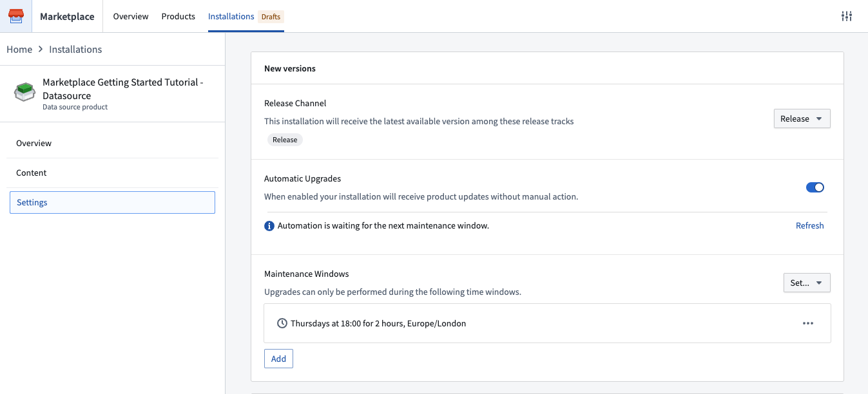Open the three-dot menu for Thursdays window
Viewport: 868px width, 394px height.
(808, 323)
